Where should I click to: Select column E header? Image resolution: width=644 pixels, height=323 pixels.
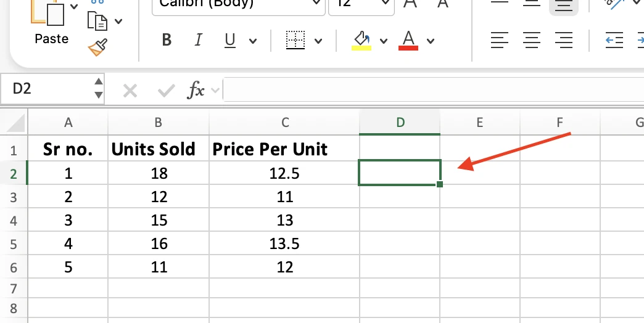479,122
